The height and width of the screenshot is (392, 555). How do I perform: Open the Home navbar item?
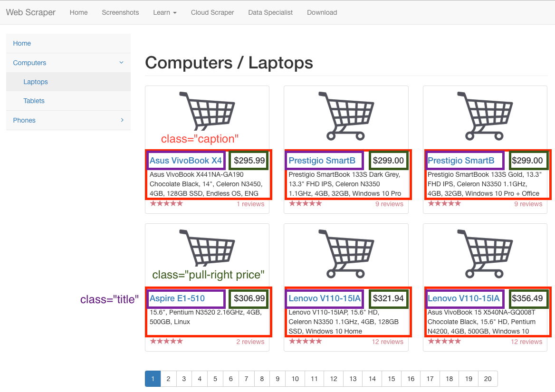(78, 12)
